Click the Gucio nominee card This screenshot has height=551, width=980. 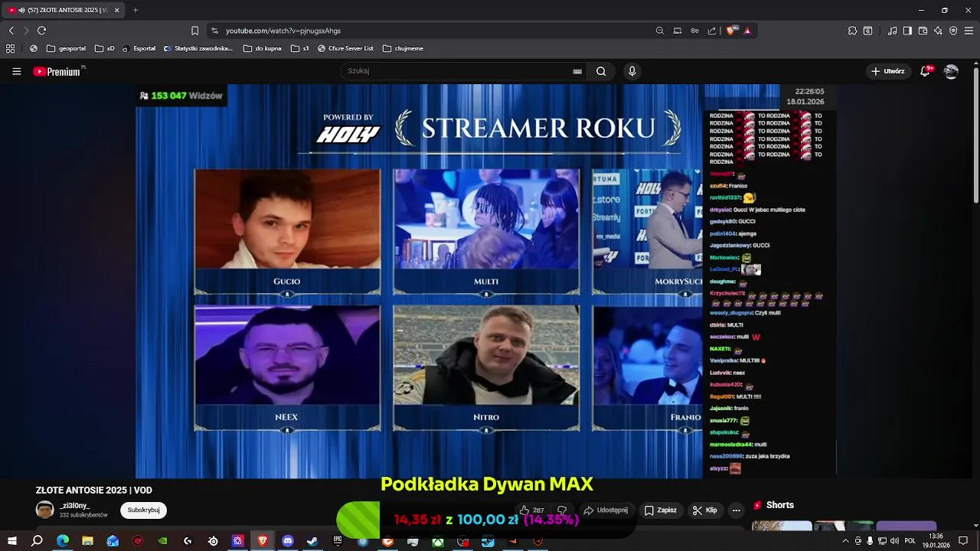[x=287, y=232]
